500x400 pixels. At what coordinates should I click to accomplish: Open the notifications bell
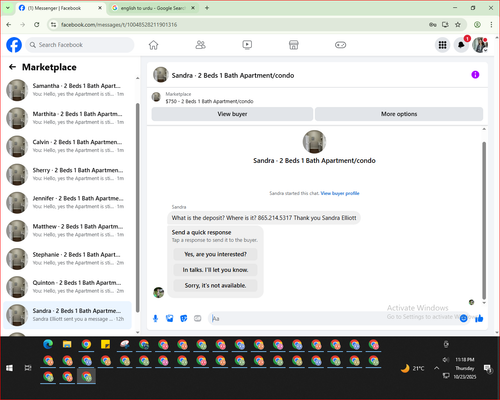point(461,45)
